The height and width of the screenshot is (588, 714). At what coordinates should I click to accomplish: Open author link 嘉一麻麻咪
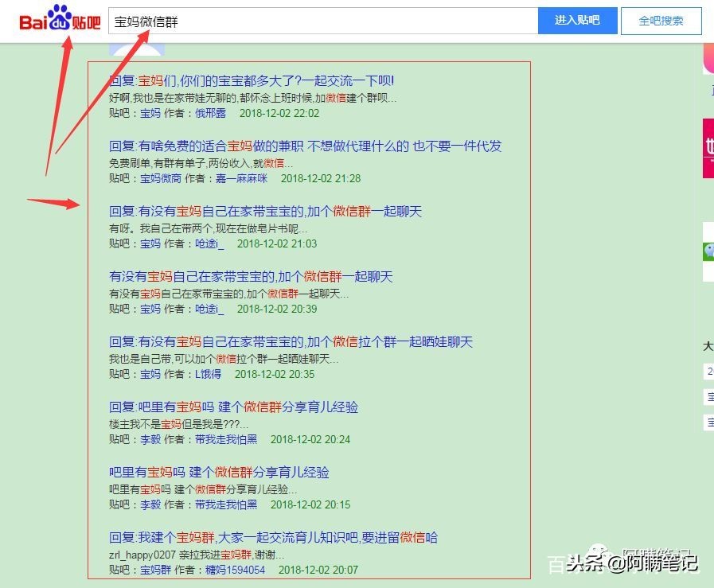coord(241,178)
